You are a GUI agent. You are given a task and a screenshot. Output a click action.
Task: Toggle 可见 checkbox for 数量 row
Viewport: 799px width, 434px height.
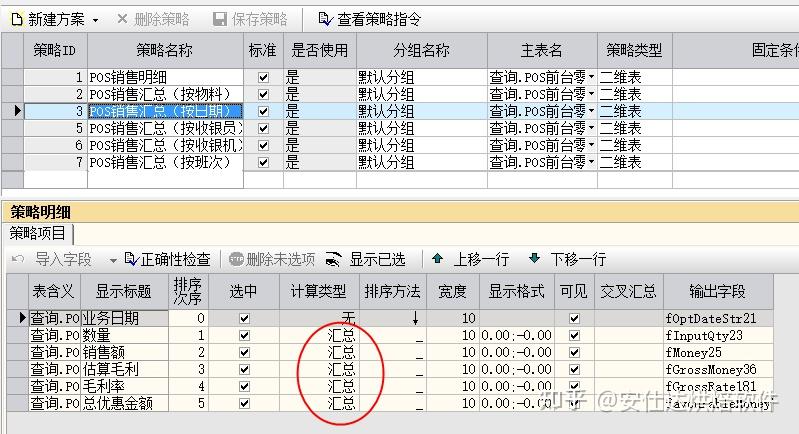574,336
